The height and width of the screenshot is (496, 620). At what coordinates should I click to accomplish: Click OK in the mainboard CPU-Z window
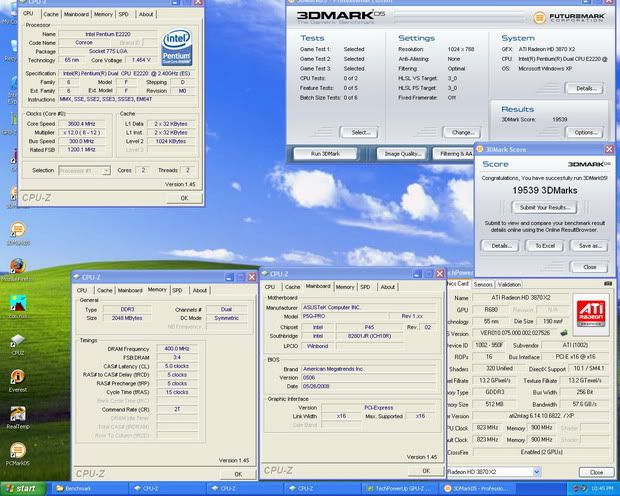click(425, 471)
